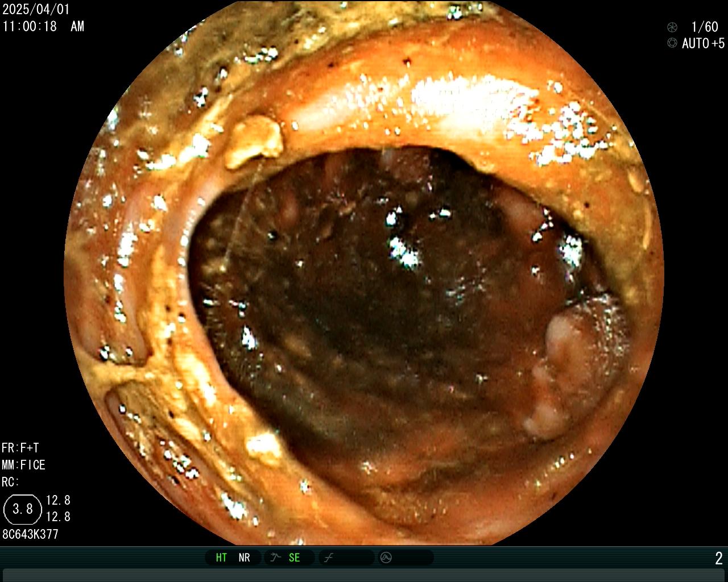Screen dimensions: 728x582
Task: Click the AUTO +5 exposure value
Action: tap(704, 43)
